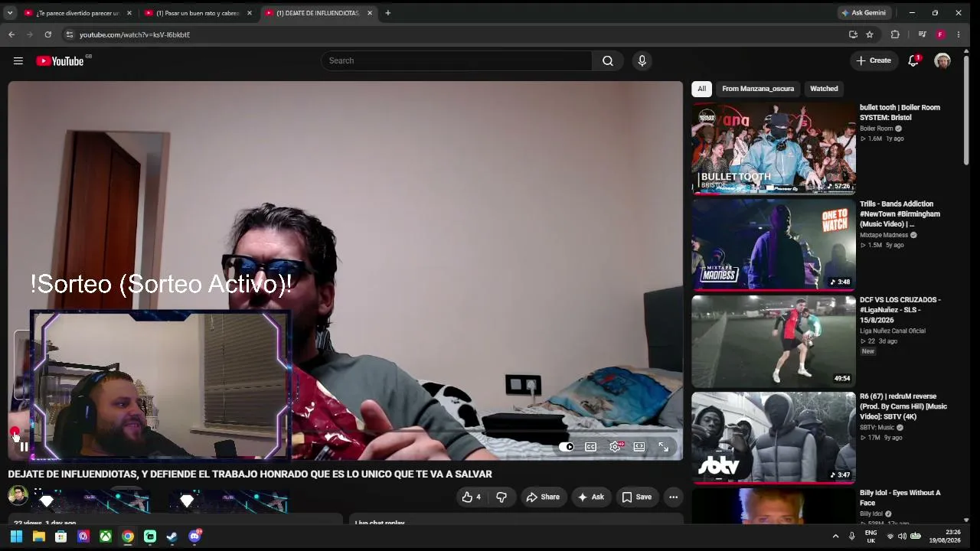980x551 pixels.
Task: Save the video to a playlist
Action: point(636,497)
